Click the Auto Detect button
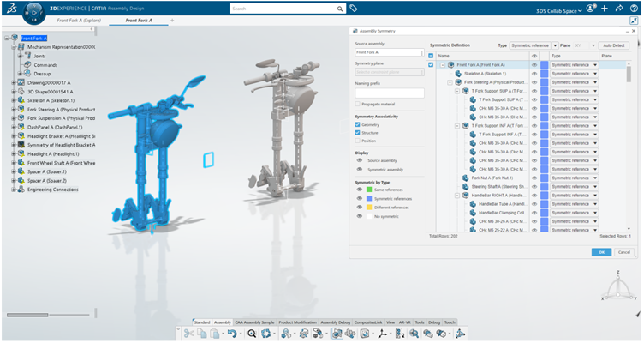Image resolution: width=644 pixels, height=343 pixels. (614, 44)
